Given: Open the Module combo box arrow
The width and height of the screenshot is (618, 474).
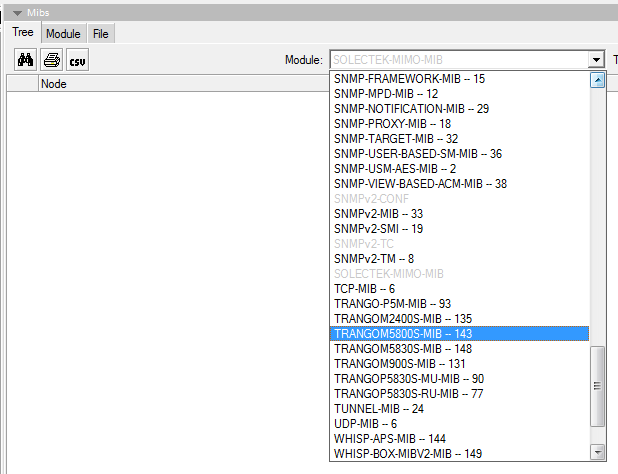Looking at the screenshot, I should click(x=596, y=60).
